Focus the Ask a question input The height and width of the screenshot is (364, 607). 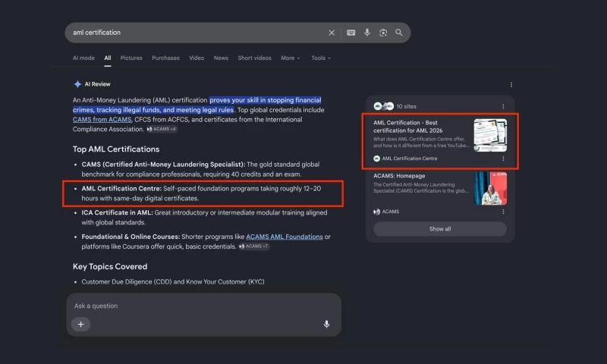[203, 306]
